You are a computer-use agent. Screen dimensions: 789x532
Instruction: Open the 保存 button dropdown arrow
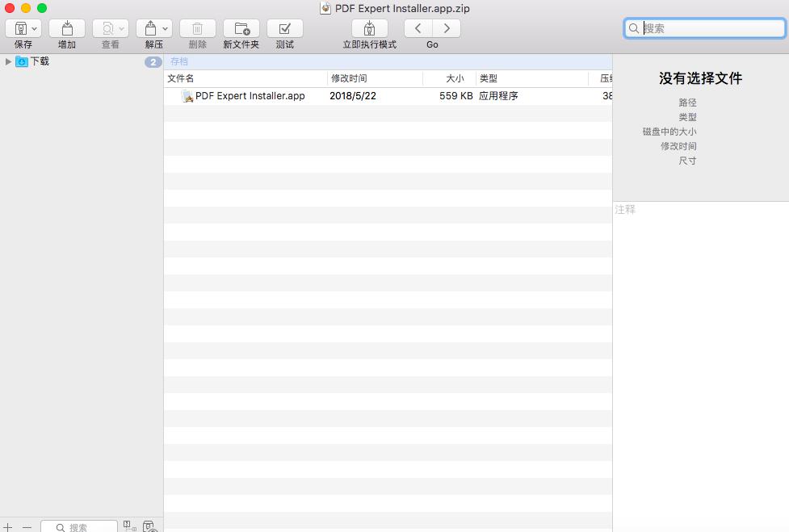(x=35, y=28)
